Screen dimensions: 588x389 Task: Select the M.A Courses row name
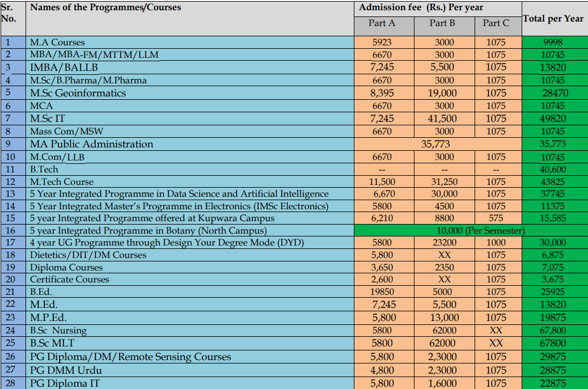pyautogui.click(x=57, y=43)
